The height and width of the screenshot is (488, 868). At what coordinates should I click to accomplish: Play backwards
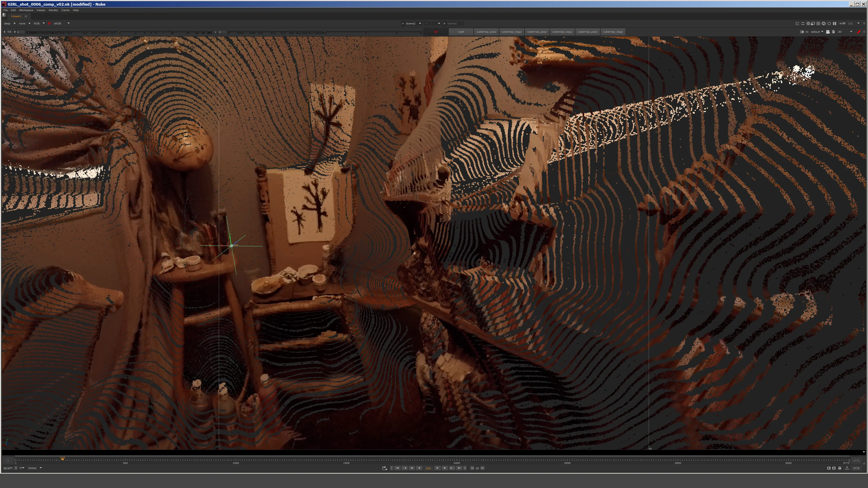click(419, 468)
